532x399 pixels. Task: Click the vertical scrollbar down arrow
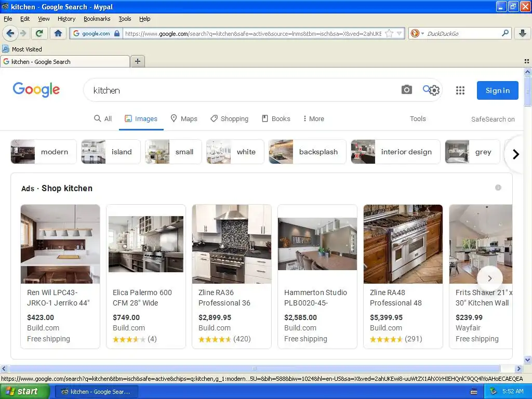pos(528,360)
